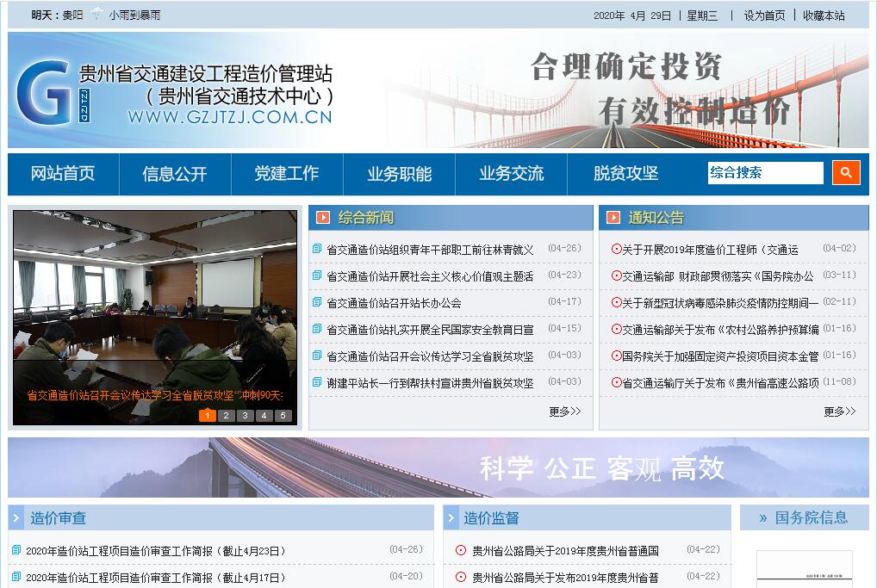Open the 造价监督 section heading
Viewport: 877px width, 588px height.
[491, 518]
